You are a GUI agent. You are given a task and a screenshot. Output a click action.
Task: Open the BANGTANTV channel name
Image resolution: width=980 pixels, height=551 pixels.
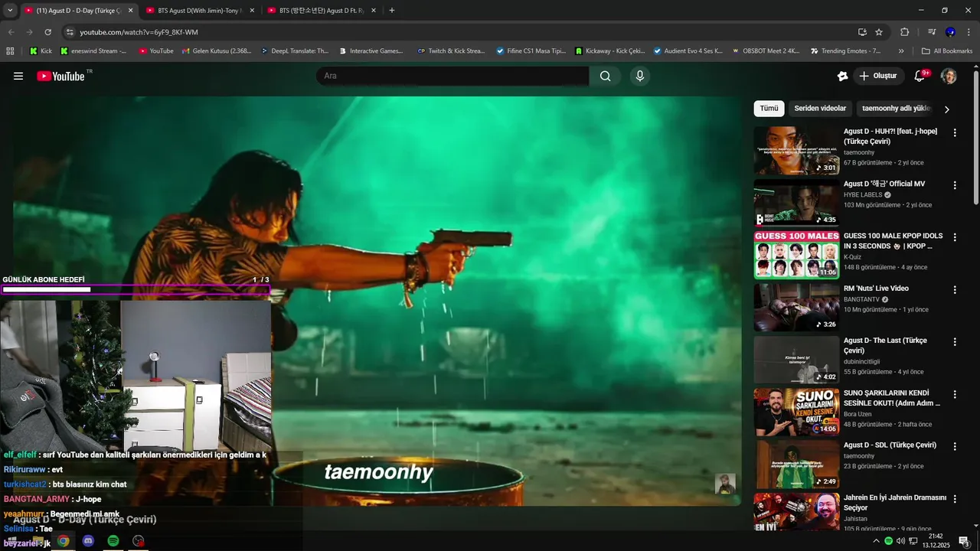coord(861,299)
